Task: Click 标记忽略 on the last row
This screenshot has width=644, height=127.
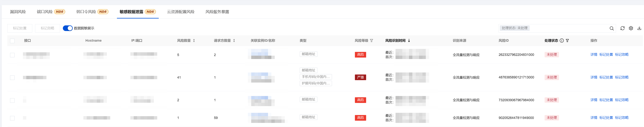Action: 622,118
